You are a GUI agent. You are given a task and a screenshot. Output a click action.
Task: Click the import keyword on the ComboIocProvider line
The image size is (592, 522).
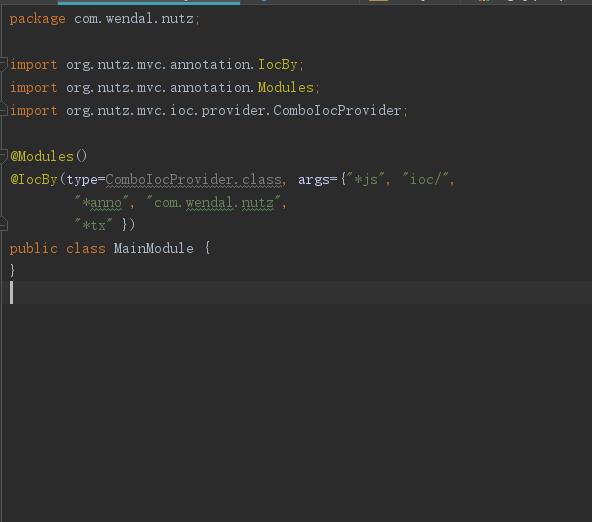click(34, 111)
